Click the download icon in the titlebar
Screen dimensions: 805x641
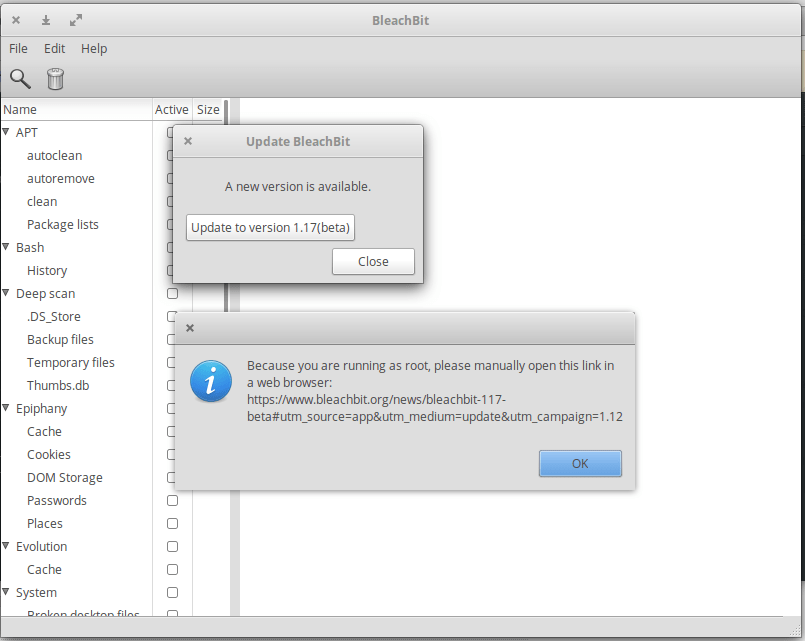coord(45,19)
